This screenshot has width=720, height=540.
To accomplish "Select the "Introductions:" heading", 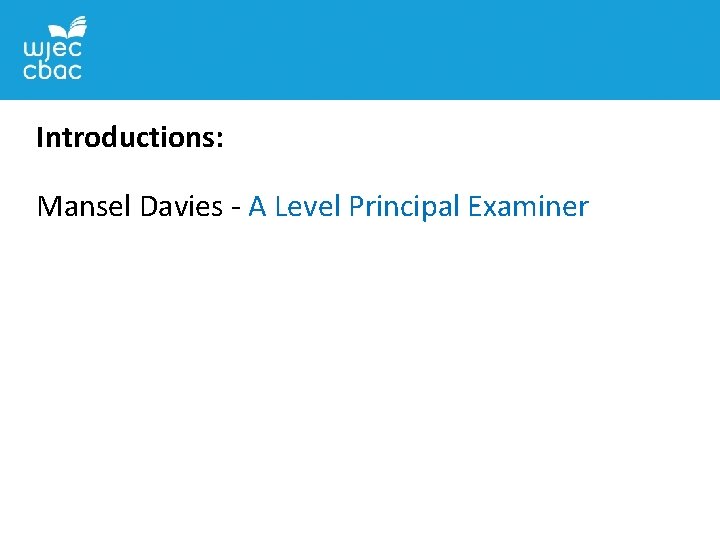I will pos(129,137).
